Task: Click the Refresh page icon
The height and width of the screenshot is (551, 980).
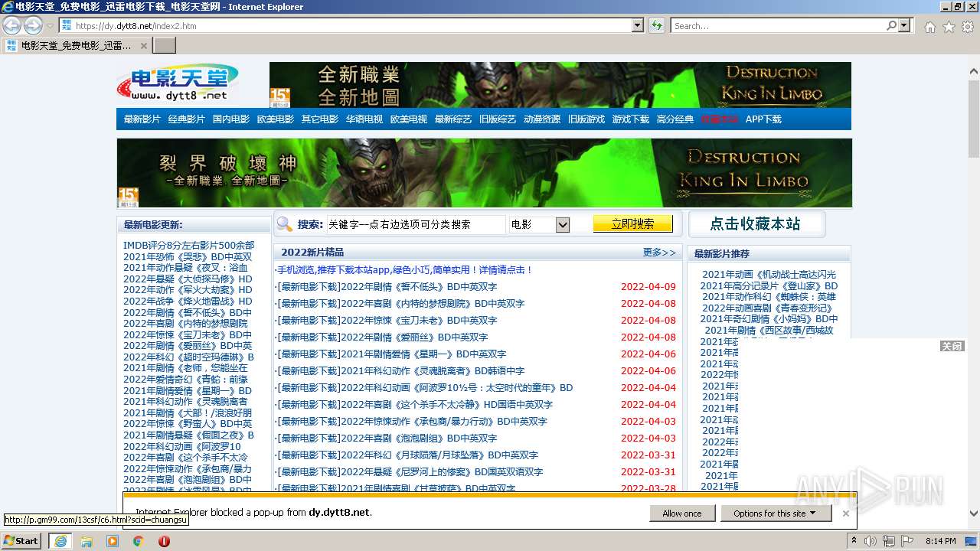Action: 657,25
